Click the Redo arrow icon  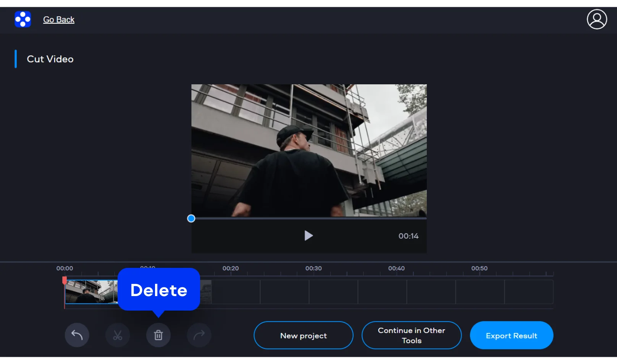(199, 335)
